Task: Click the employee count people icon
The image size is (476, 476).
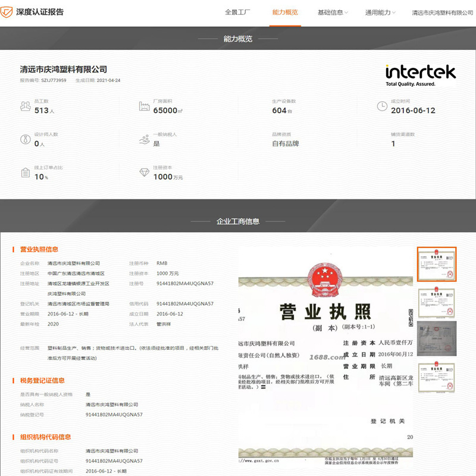Action: point(26,107)
